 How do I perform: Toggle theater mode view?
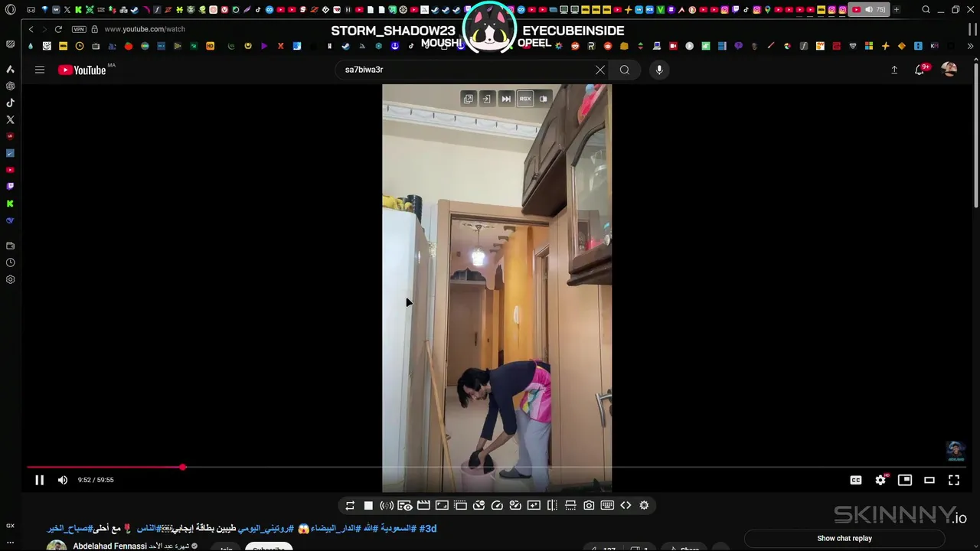click(x=929, y=480)
